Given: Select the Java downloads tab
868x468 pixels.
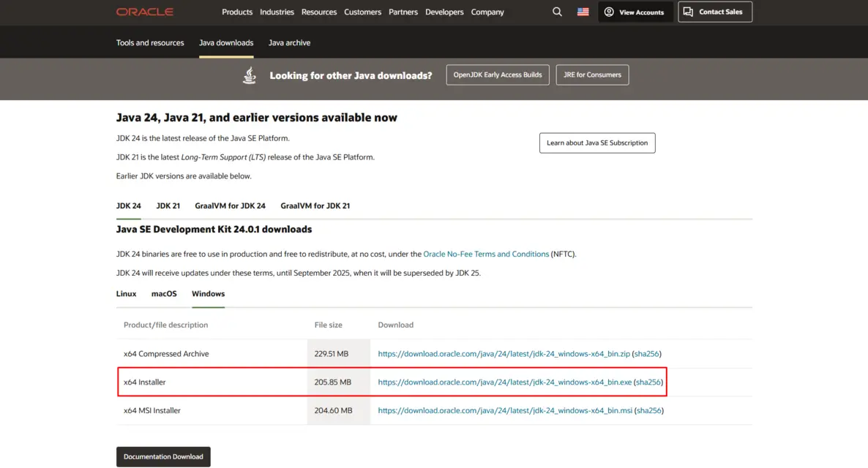Looking at the screenshot, I should pyautogui.click(x=226, y=42).
